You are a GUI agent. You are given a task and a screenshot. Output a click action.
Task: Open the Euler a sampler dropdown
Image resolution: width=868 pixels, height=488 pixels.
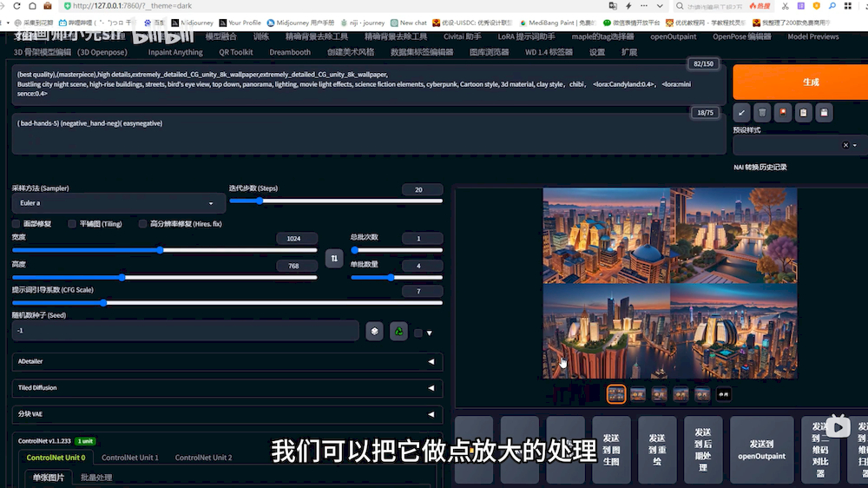pos(118,203)
